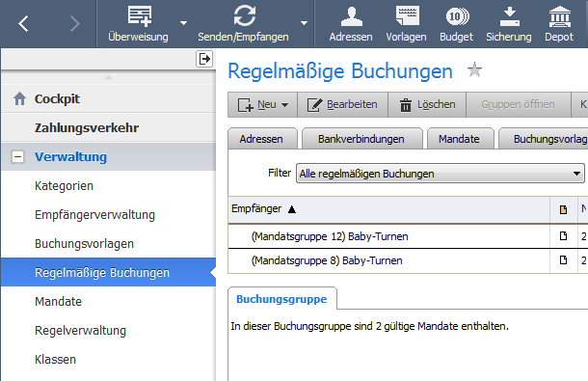Go forward with the right arrow
This screenshot has height=381, width=588.
[75, 24]
